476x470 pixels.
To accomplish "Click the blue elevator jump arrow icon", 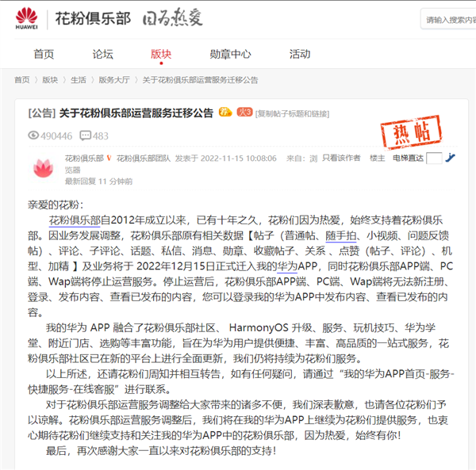I will pyautogui.click(x=450, y=158).
